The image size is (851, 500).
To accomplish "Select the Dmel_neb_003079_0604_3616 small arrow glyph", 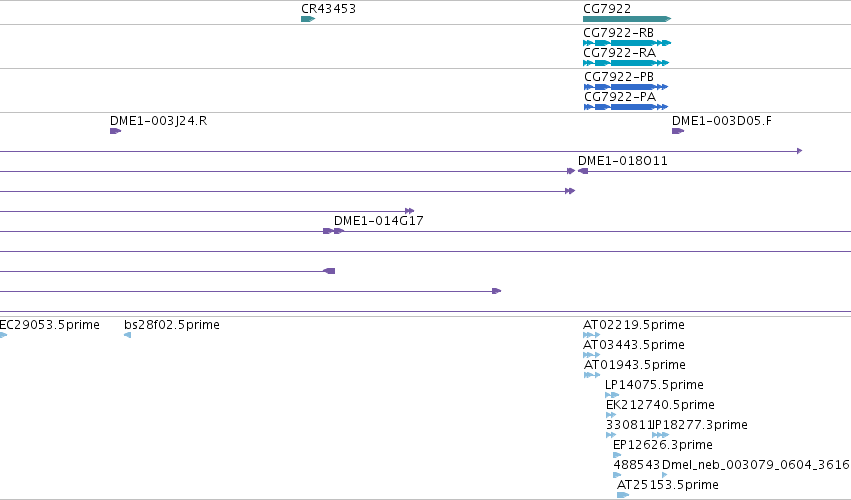I will [665, 475].
